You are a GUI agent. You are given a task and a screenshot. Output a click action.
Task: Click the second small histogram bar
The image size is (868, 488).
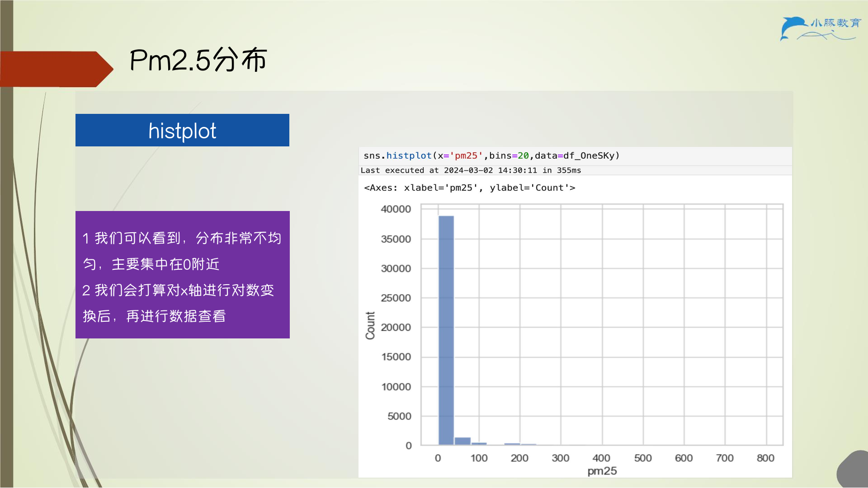pyautogui.click(x=462, y=441)
